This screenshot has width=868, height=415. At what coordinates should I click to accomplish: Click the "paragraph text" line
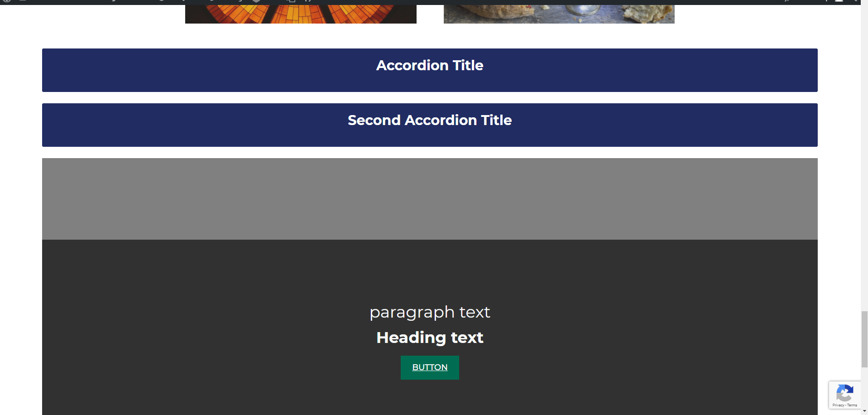[429, 312]
